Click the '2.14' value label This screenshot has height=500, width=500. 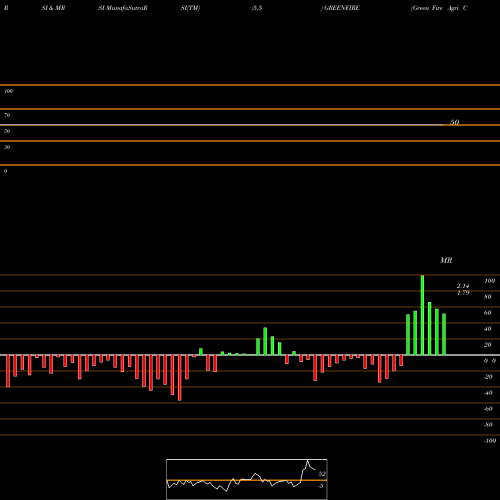(463, 286)
